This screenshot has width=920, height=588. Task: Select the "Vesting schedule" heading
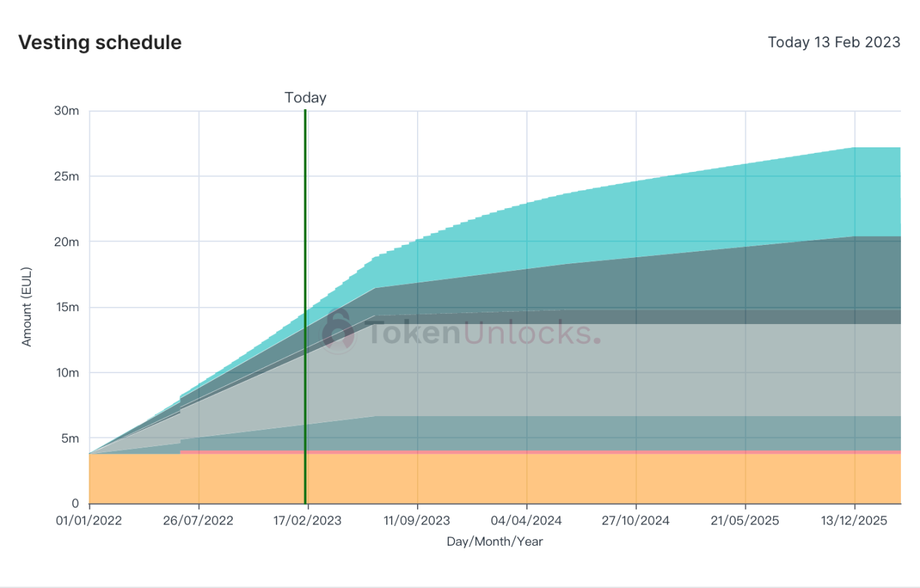pyautogui.click(x=100, y=42)
